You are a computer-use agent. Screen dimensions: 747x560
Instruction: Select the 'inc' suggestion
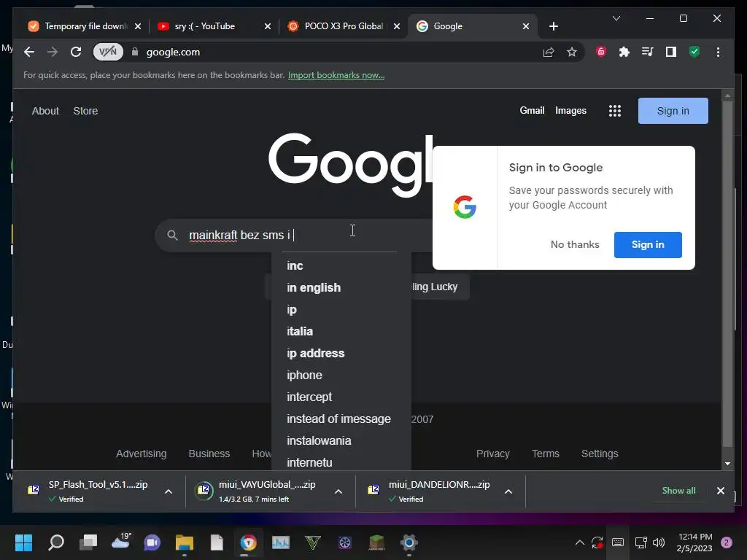click(341, 265)
